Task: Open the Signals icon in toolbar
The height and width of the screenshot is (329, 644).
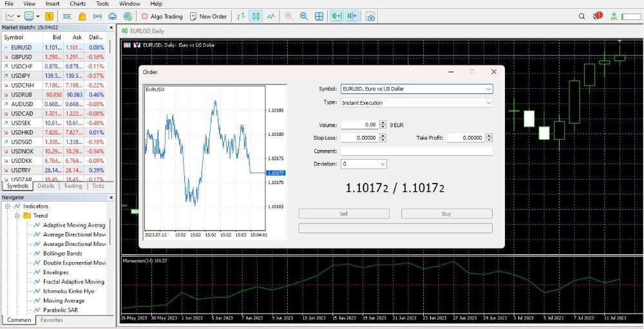Action: [97, 16]
